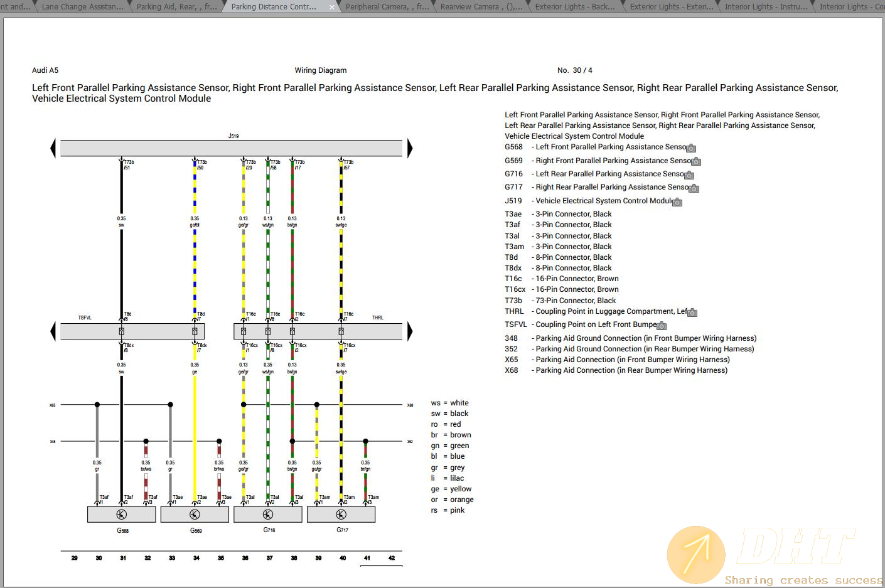Click legend entry T16cx 16-Pin Connector, Brown
This screenshot has height=588, width=885.
[x=562, y=289]
